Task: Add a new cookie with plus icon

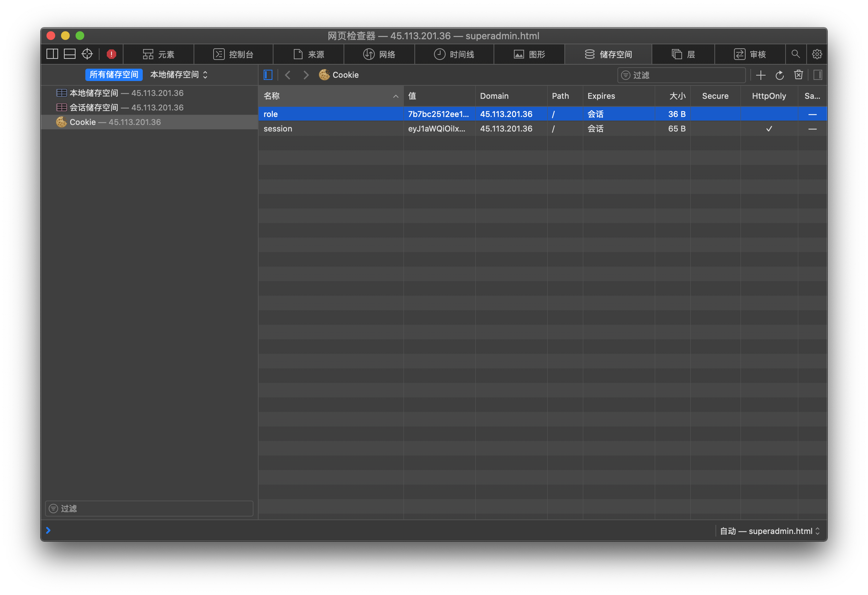Action: 761,75
